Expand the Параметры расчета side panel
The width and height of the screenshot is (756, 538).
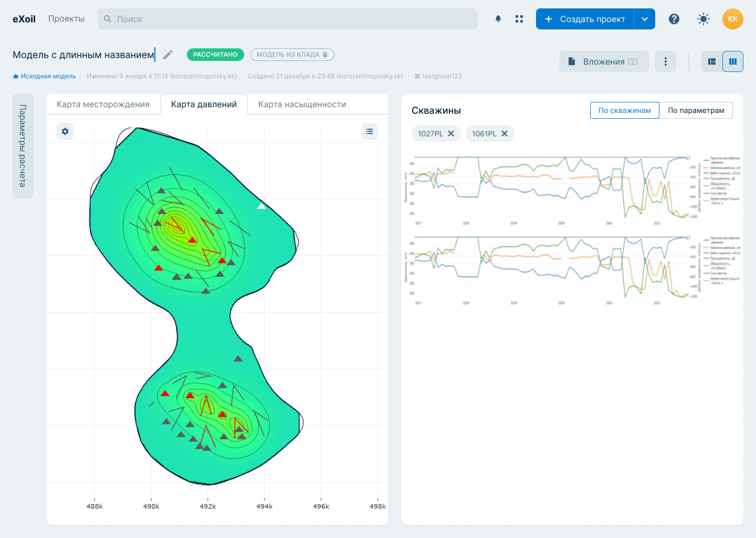(x=23, y=146)
